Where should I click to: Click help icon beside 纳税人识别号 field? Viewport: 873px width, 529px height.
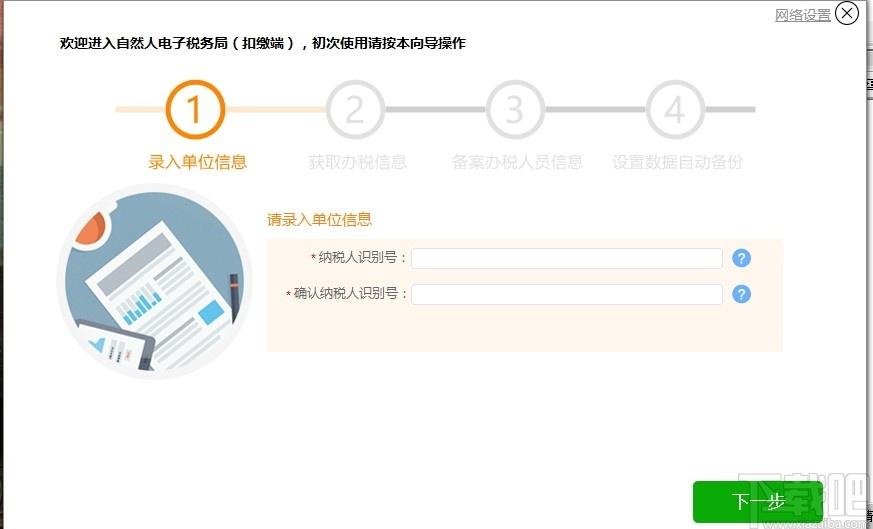coord(741,259)
